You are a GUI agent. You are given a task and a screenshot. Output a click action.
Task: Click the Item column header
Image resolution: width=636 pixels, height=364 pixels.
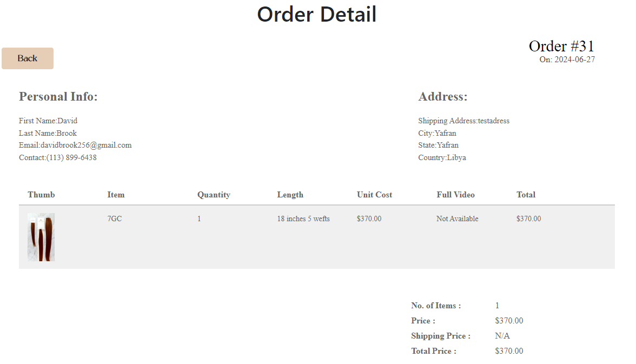coord(116,195)
